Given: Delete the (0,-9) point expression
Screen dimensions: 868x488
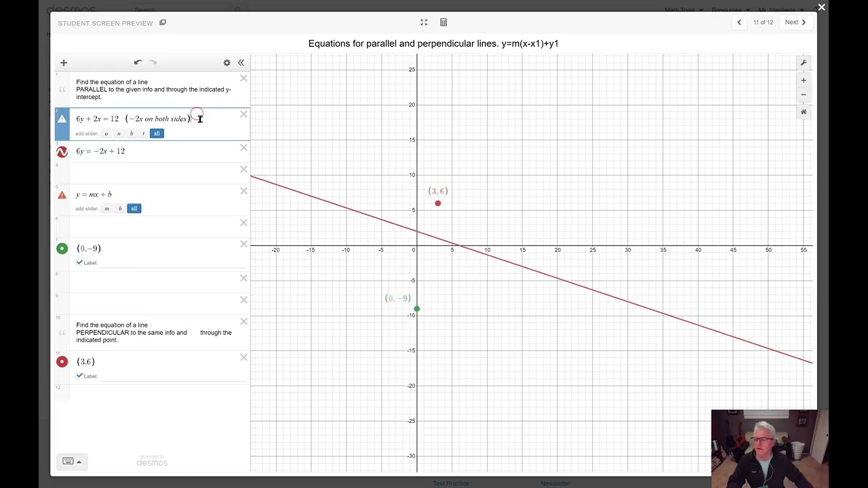Looking at the screenshot, I should point(243,245).
